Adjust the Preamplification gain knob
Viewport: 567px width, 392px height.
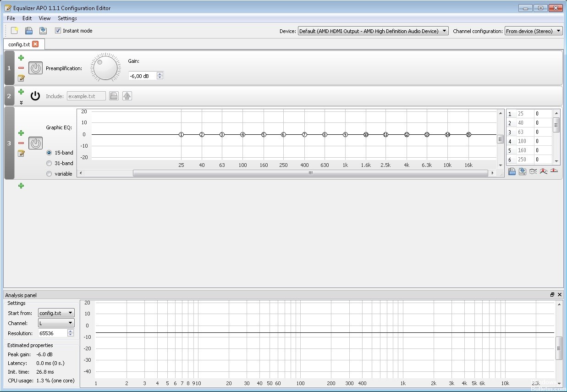click(x=105, y=67)
